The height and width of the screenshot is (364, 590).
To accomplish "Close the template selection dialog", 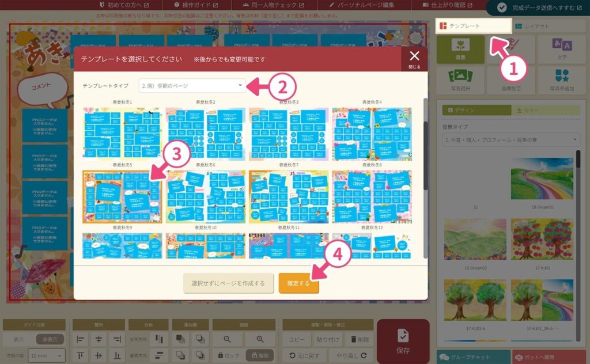I will [414, 58].
